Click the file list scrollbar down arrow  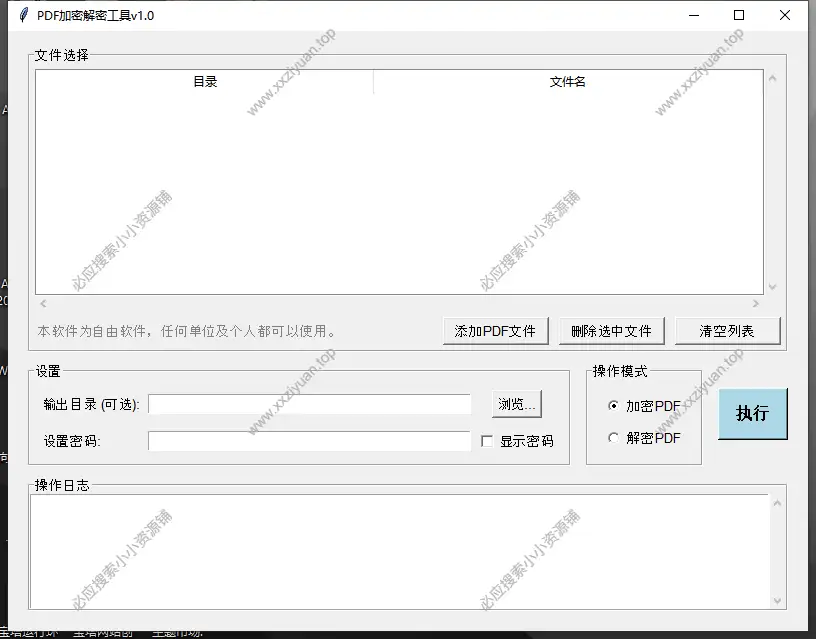point(771,287)
